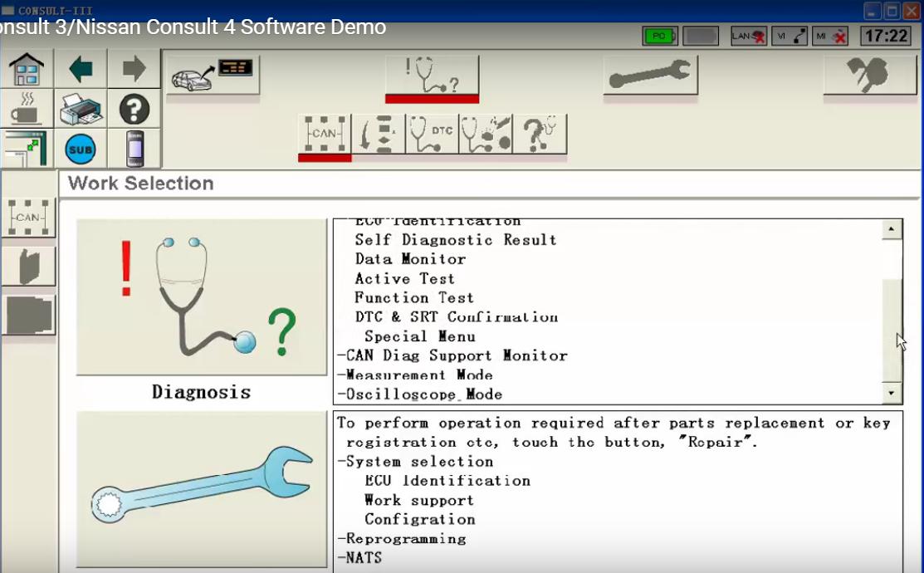Select Oscilloscope Mode entry
This screenshot has width=924, height=573.
pyautogui.click(x=419, y=394)
